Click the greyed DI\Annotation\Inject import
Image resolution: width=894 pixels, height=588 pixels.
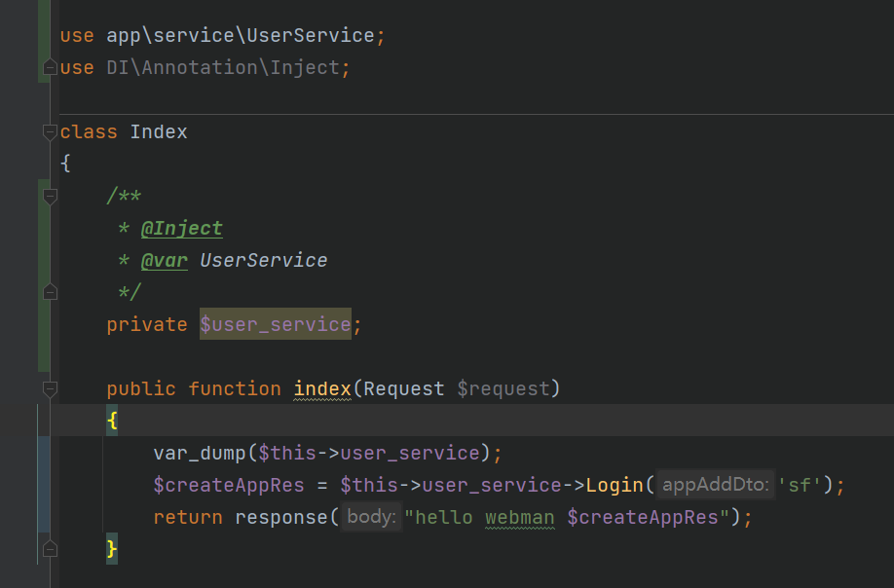click(228, 68)
